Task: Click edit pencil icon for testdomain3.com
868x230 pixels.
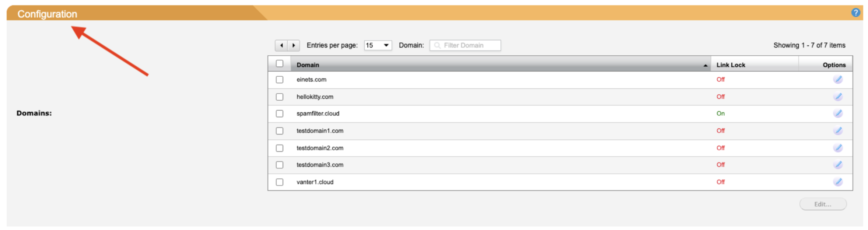Action: click(838, 165)
